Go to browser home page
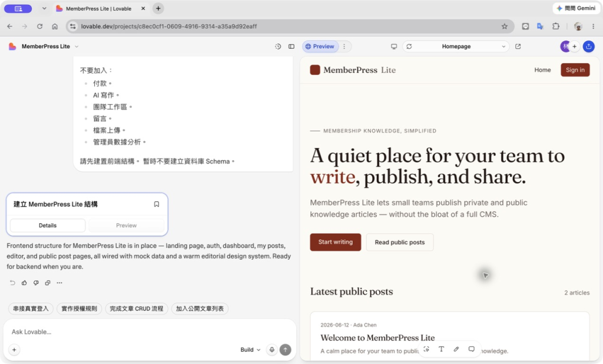This screenshot has height=364, width=603. coord(55,26)
